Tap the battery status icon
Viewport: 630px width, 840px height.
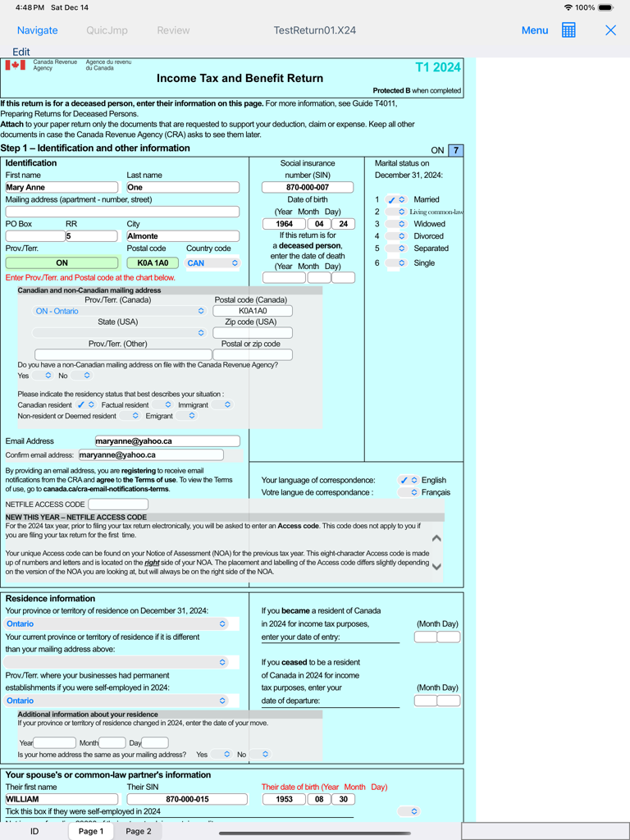pyautogui.click(x=605, y=7)
